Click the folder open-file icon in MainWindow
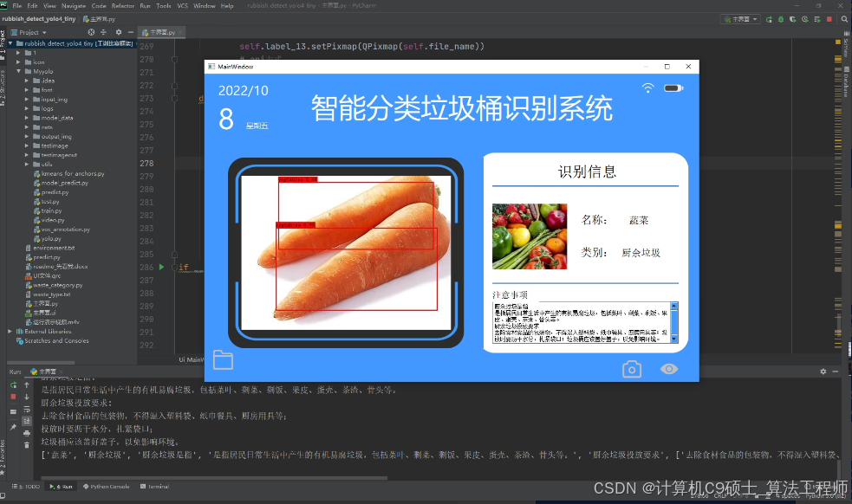Screen dimensions: 852x504 [x=223, y=359]
